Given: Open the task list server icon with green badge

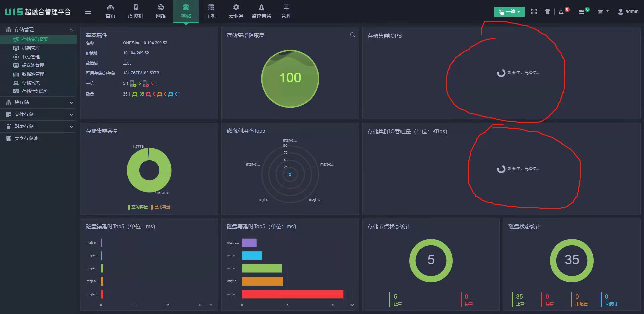Looking at the screenshot, I should [582, 12].
